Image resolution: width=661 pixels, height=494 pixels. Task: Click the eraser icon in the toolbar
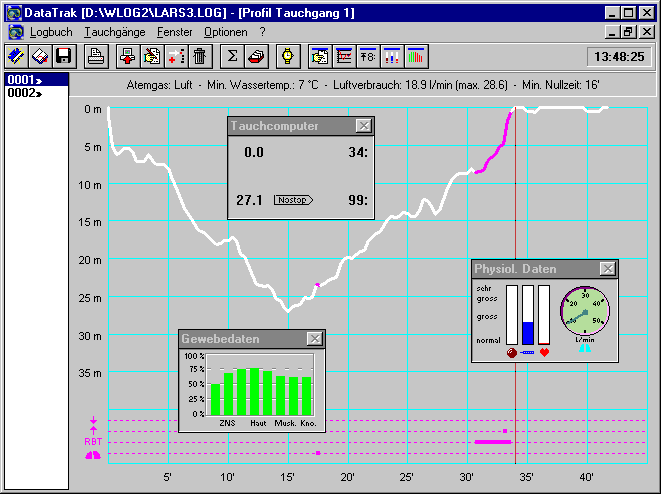tap(256, 56)
